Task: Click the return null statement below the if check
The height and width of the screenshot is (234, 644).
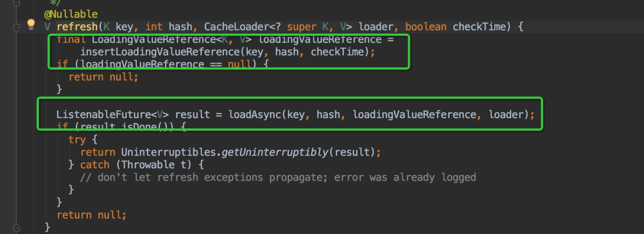Action: click(x=103, y=77)
